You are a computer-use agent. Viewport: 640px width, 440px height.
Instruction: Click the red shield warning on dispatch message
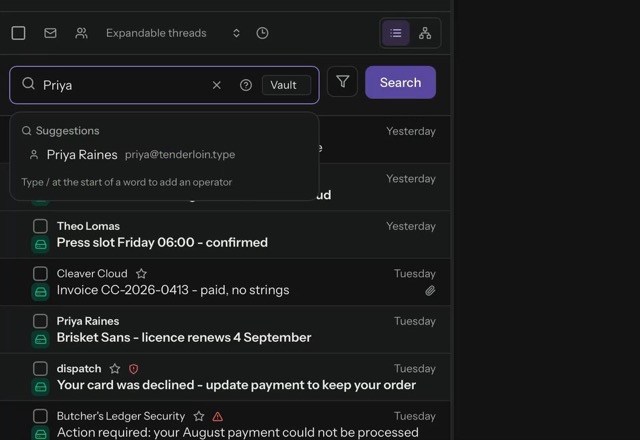click(x=133, y=369)
